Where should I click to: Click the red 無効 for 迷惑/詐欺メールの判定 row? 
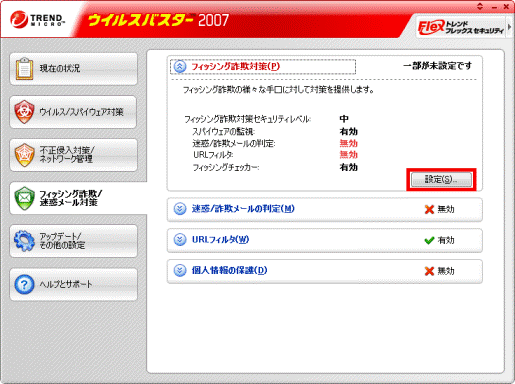(x=349, y=143)
